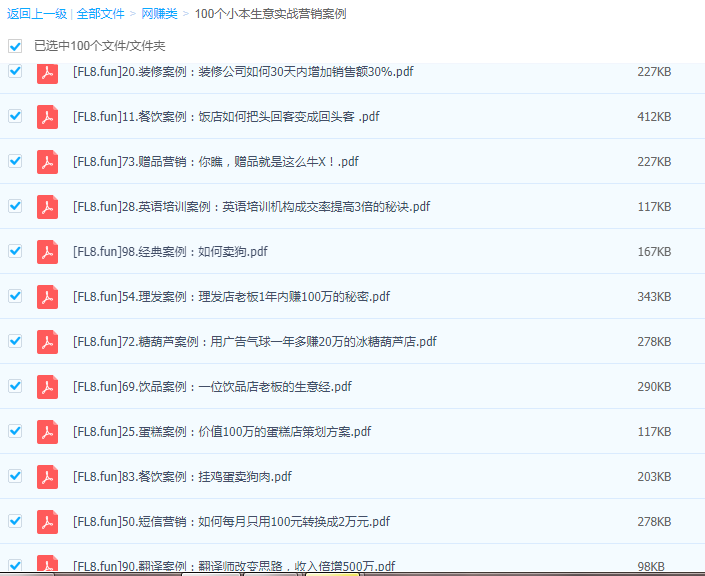Viewport: 705px width, 576px height.
Task: Select the 餐饮案例 挂鸡蛋卖狗肉 file name
Action: pos(182,477)
